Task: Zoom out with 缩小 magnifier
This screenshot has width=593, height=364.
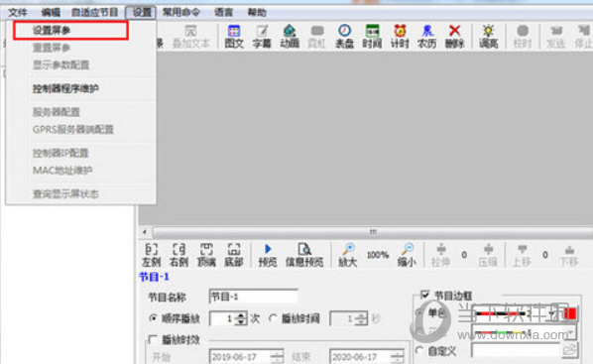Action: (407, 255)
